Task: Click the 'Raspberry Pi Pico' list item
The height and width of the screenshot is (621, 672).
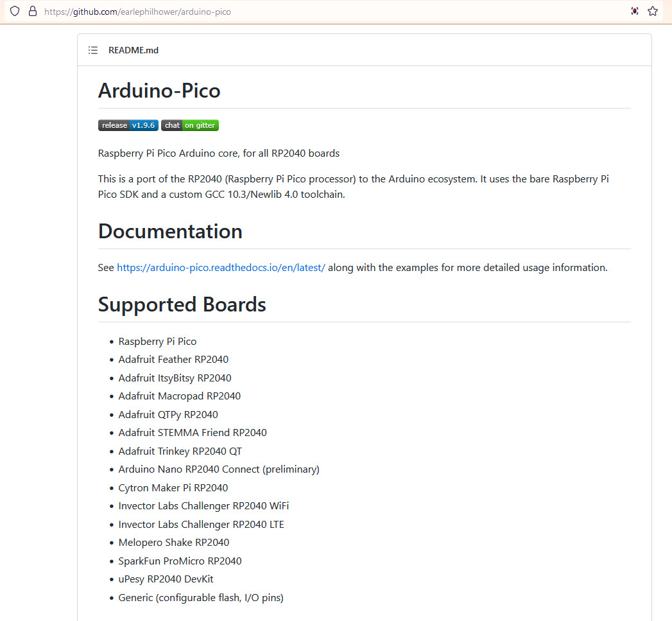Action: click(x=157, y=342)
